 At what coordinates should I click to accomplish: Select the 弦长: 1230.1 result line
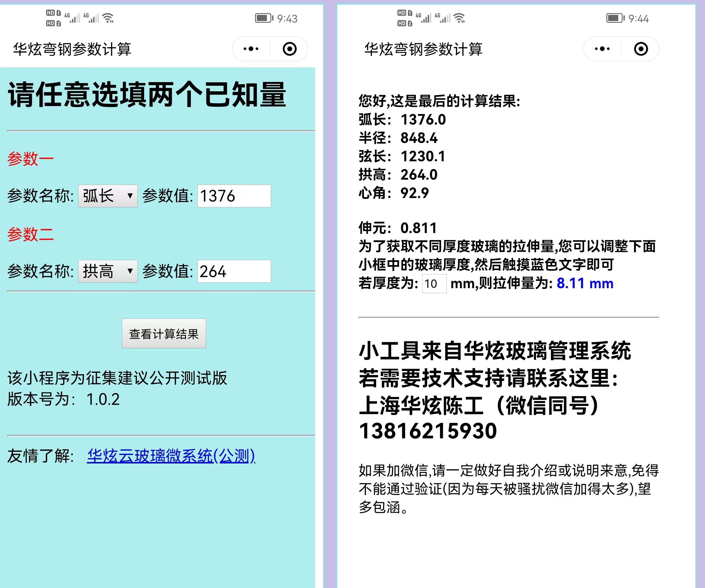click(x=402, y=156)
